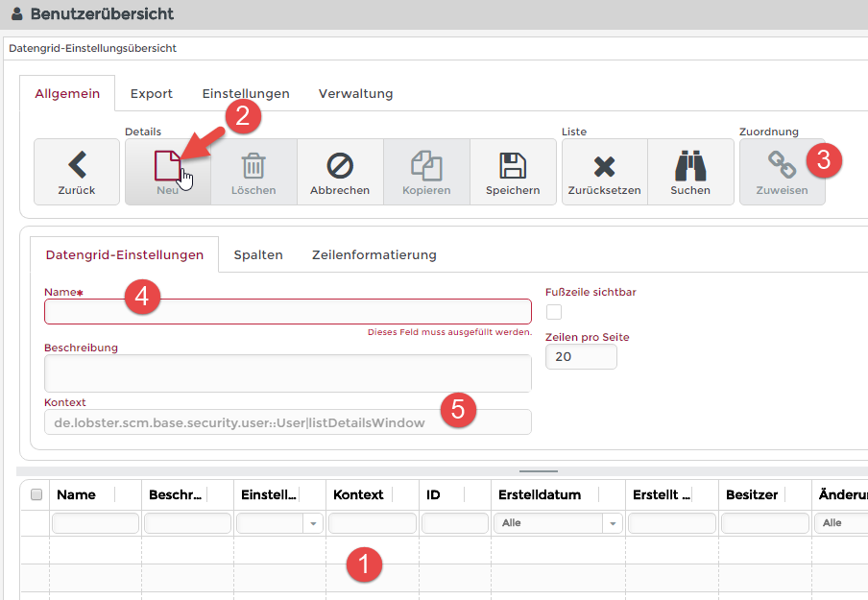Click the Löschen trash icon

click(253, 165)
